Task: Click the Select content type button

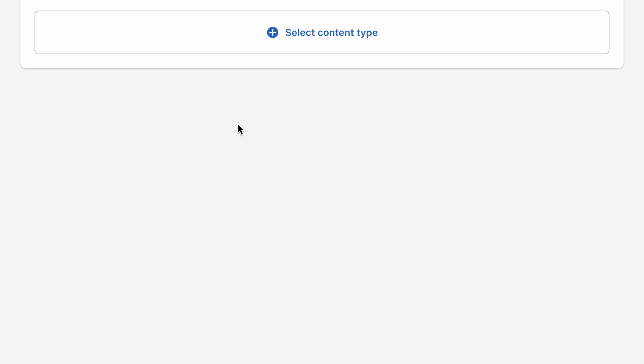Action: click(322, 32)
